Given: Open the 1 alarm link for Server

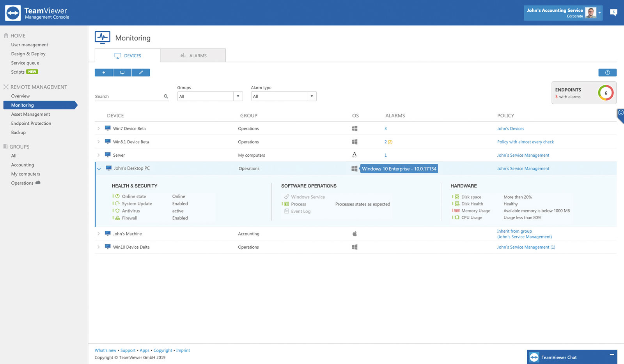Looking at the screenshot, I should point(386,155).
